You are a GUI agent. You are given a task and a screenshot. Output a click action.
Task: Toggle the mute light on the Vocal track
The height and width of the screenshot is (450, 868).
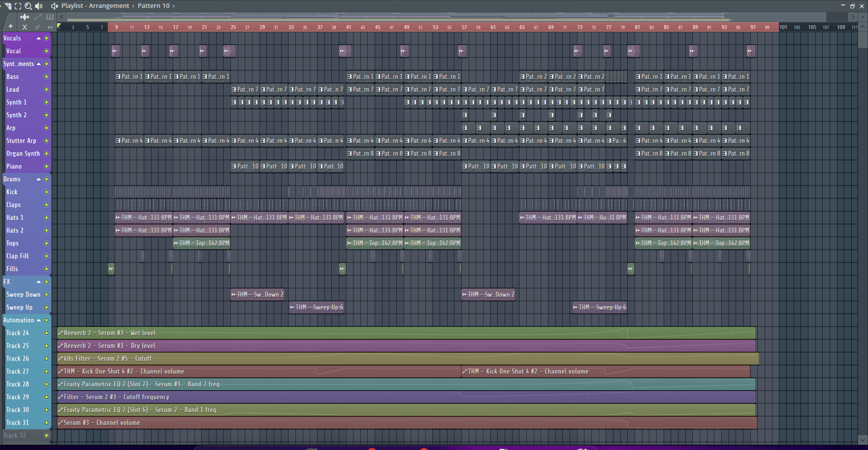[46, 51]
